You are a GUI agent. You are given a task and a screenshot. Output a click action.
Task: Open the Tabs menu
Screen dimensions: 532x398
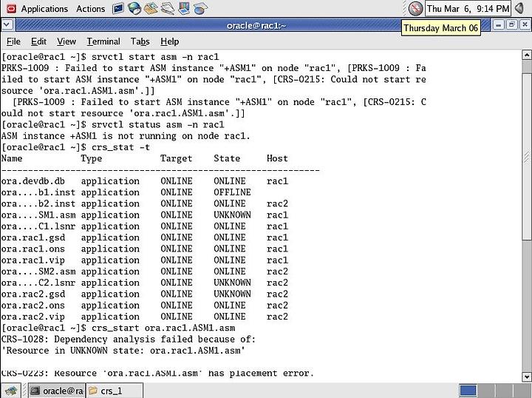140,41
